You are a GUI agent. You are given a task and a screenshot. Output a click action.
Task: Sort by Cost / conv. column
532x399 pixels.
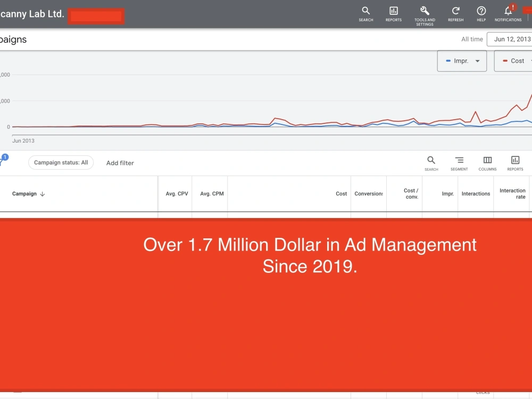click(411, 194)
